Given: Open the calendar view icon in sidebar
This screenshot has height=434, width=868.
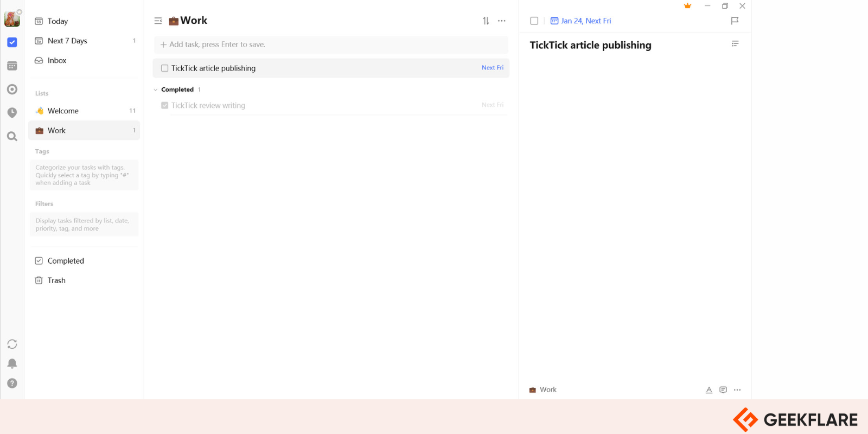Looking at the screenshot, I should pos(12,66).
